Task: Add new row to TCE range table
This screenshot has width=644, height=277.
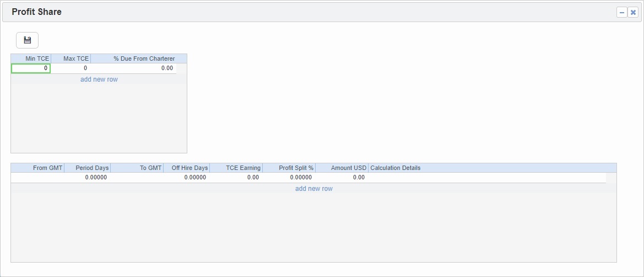Action: pyautogui.click(x=99, y=79)
